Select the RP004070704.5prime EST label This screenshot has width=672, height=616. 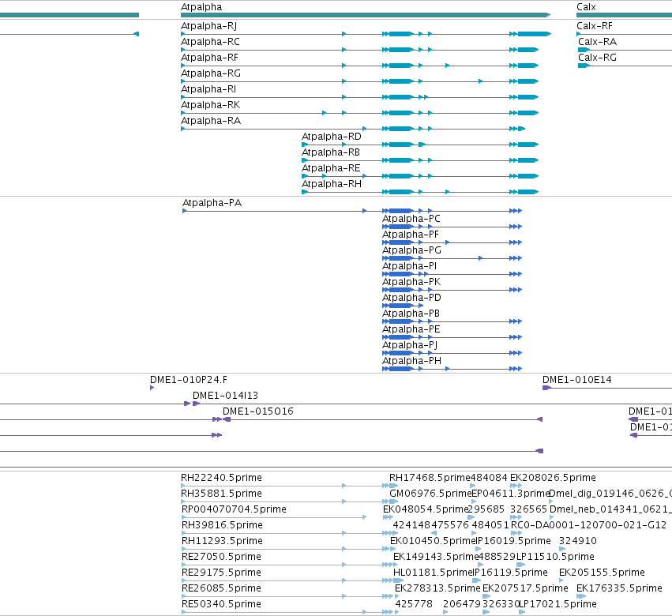pos(234,509)
